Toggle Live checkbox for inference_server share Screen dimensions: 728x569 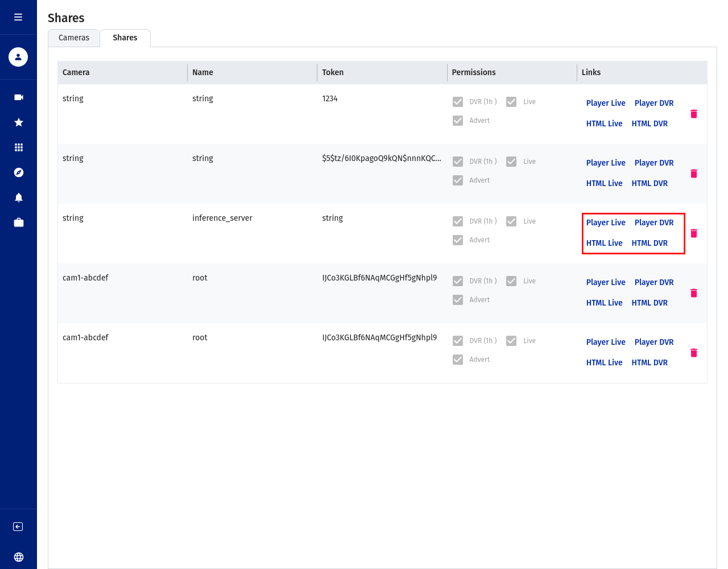coord(511,221)
